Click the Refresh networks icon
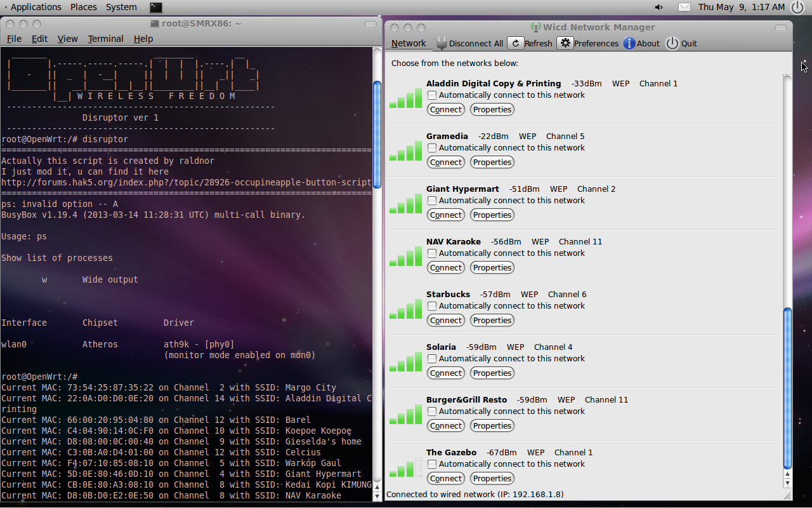812x508 pixels. point(516,43)
